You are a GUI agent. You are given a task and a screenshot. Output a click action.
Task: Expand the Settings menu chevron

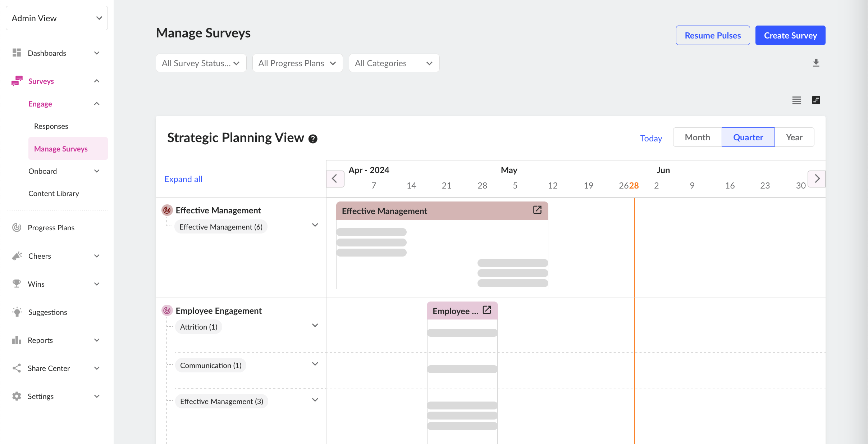pyautogui.click(x=97, y=396)
